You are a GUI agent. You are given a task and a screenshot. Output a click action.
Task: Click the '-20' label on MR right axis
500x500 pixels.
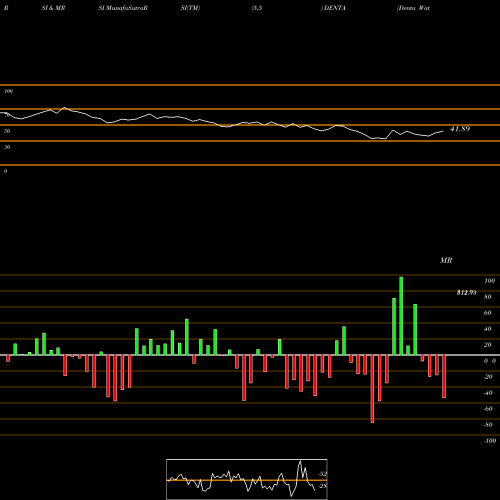tap(488, 377)
